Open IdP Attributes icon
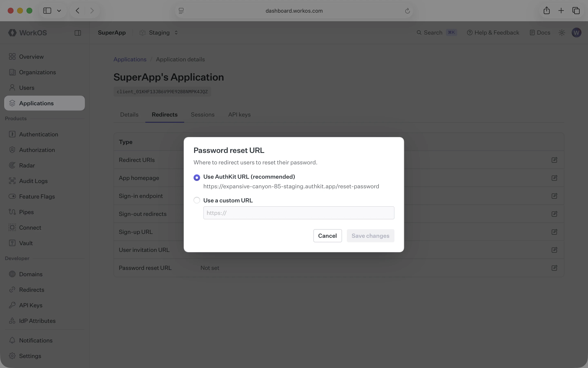The width and height of the screenshot is (588, 368). point(12,321)
